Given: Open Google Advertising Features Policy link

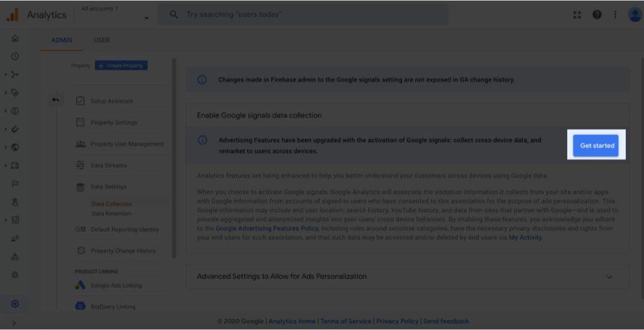Looking at the screenshot, I should [x=267, y=228].
